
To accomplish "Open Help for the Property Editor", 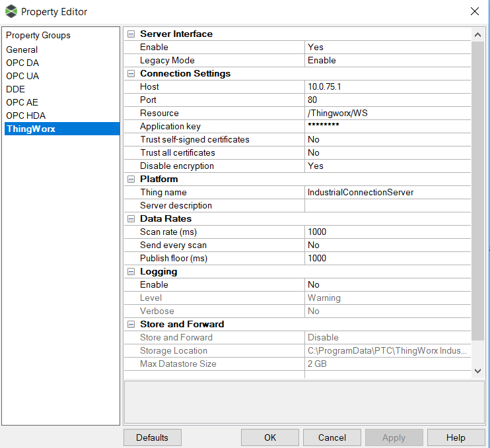I will point(456,437).
